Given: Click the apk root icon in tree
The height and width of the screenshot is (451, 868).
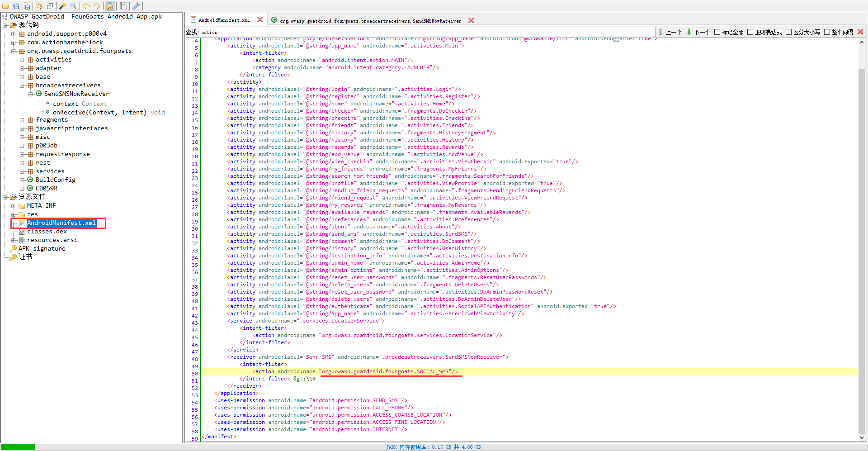Looking at the screenshot, I should (5, 16).
